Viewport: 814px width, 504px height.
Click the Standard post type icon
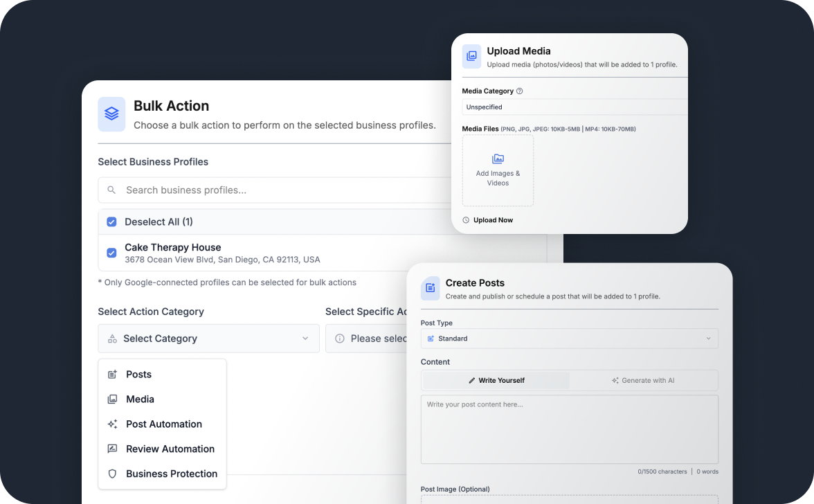click(x=431, y=339)
